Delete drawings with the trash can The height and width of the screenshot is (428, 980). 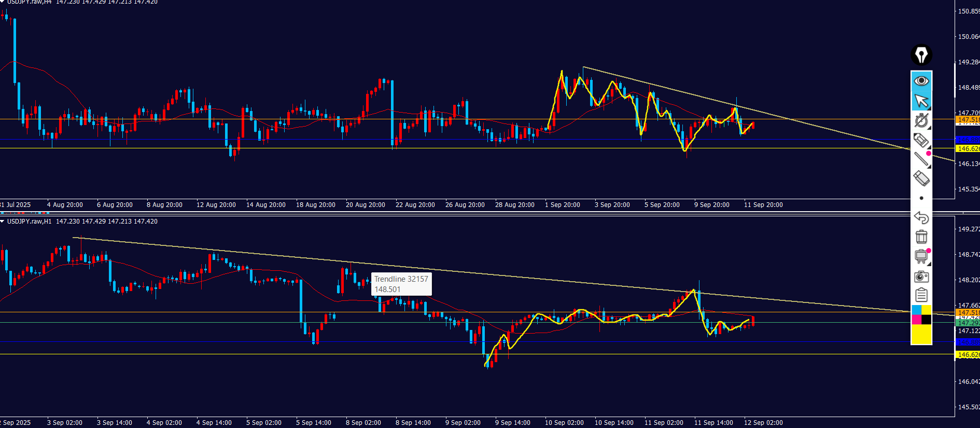pos(921,237)
